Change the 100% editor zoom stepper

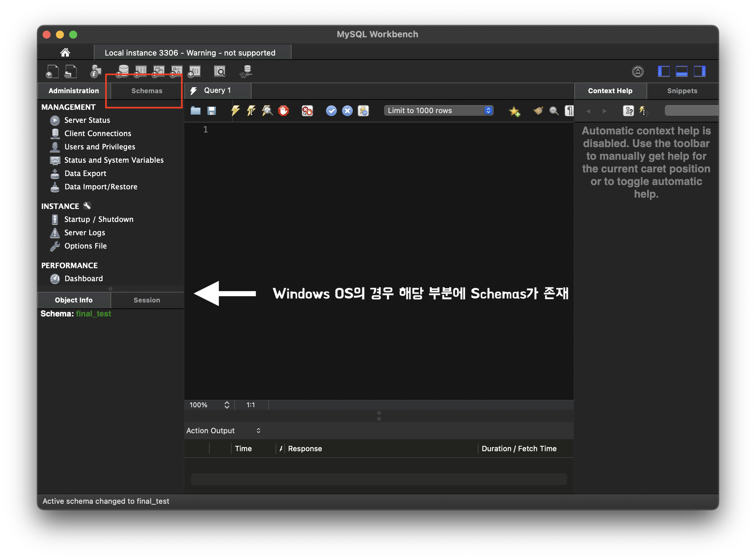(227, 405)
